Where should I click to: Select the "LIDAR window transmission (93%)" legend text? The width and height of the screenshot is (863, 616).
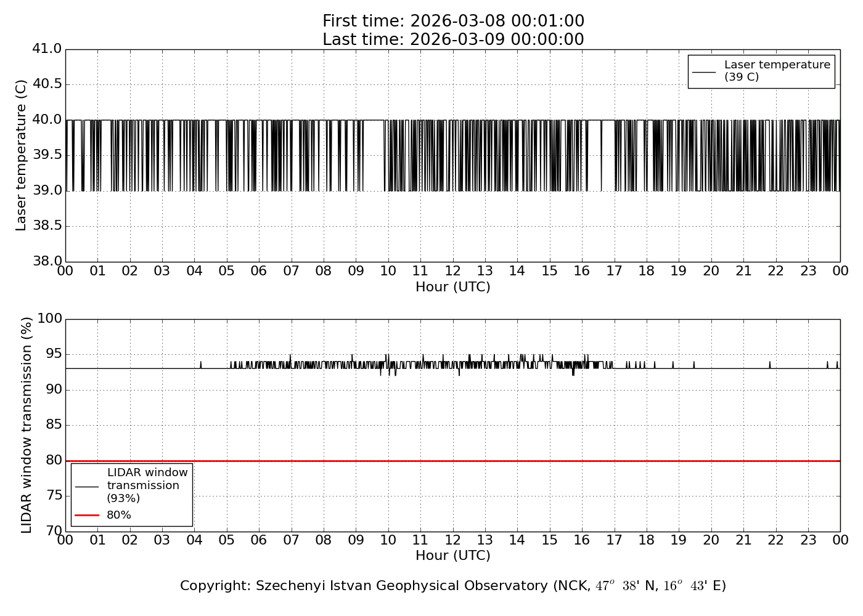(x=147, y=485)
